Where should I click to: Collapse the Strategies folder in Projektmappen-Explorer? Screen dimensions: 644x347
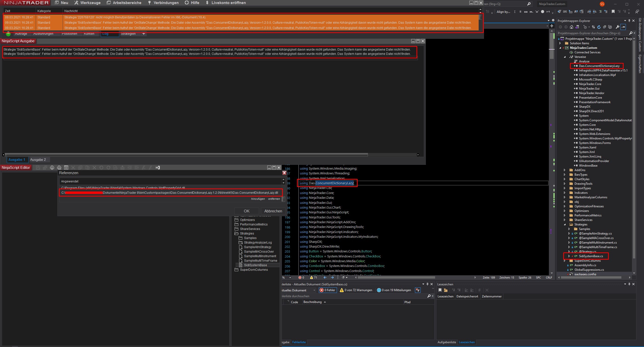pos(565,224)
